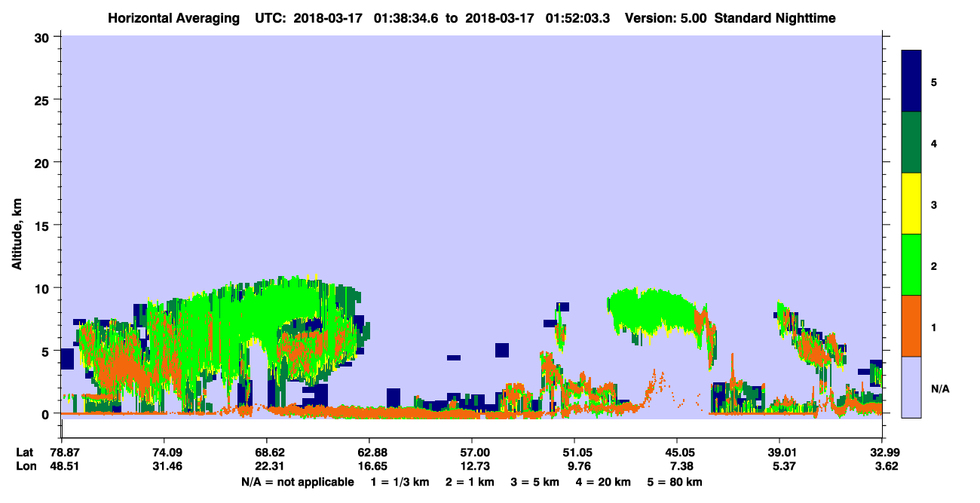Click the orange colorbar segment labeled 1
This screenshot has height=503, width=980.
(x=911, y=326)
